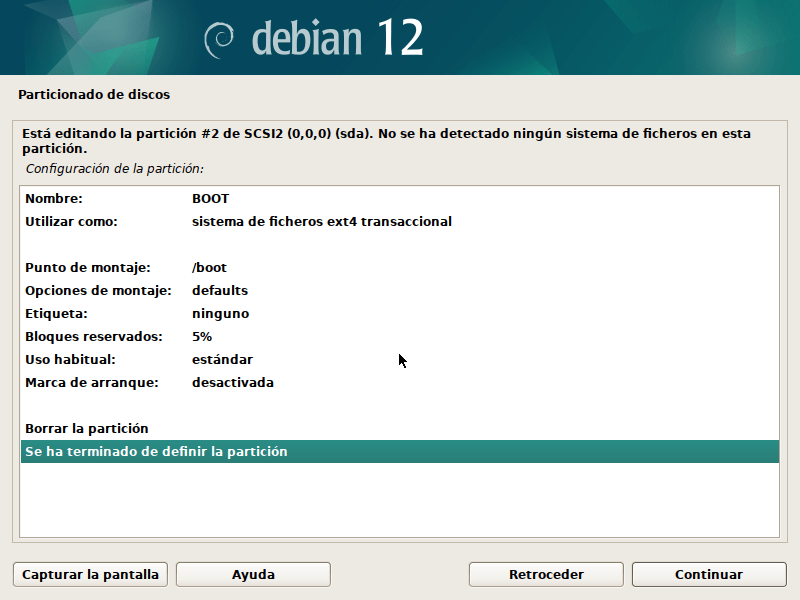Choose Opciones de montaje defaults row
This screenshot has width=800, height=600.
(400, 290)
